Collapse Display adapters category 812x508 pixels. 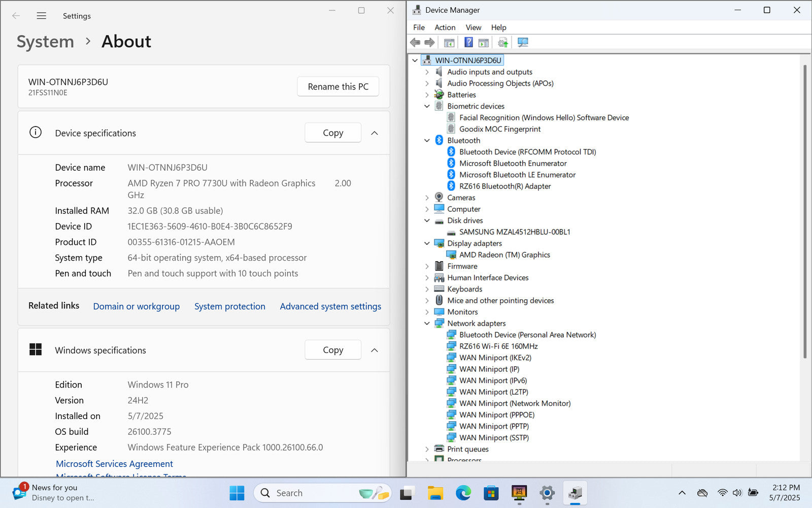point(427,243)
